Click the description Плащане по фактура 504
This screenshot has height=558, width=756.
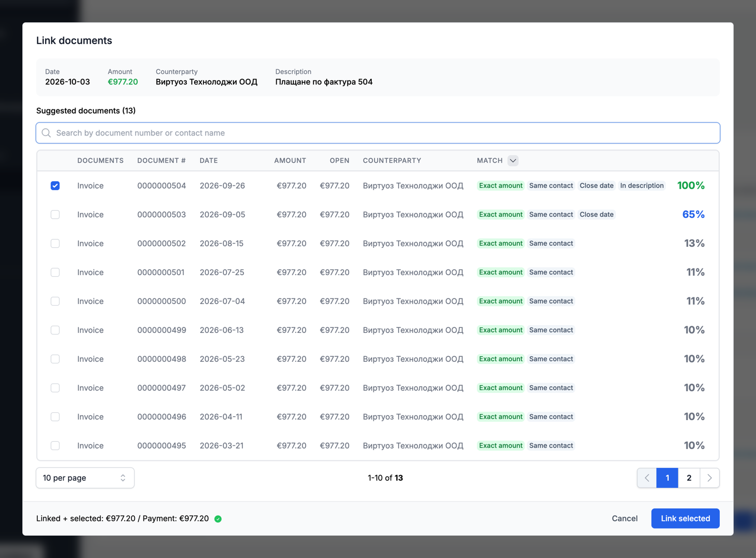tap(324, 82)
